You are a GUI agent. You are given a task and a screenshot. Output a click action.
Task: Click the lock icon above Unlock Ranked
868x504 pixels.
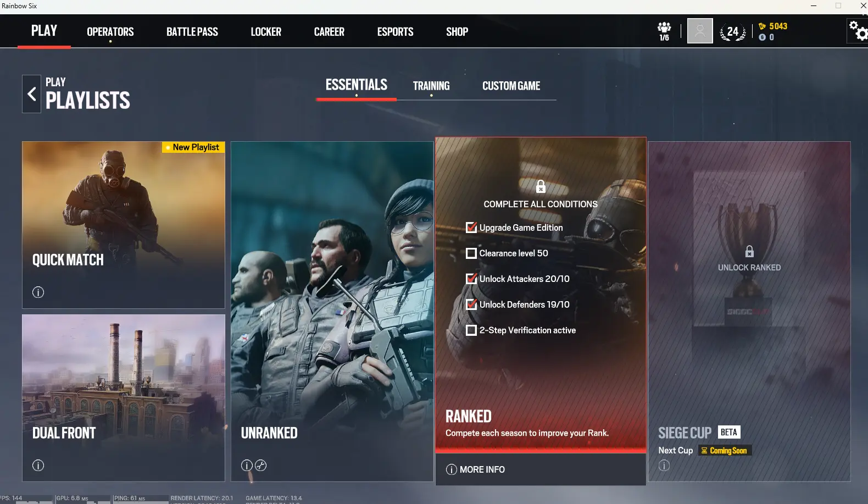tap(749, 252)
